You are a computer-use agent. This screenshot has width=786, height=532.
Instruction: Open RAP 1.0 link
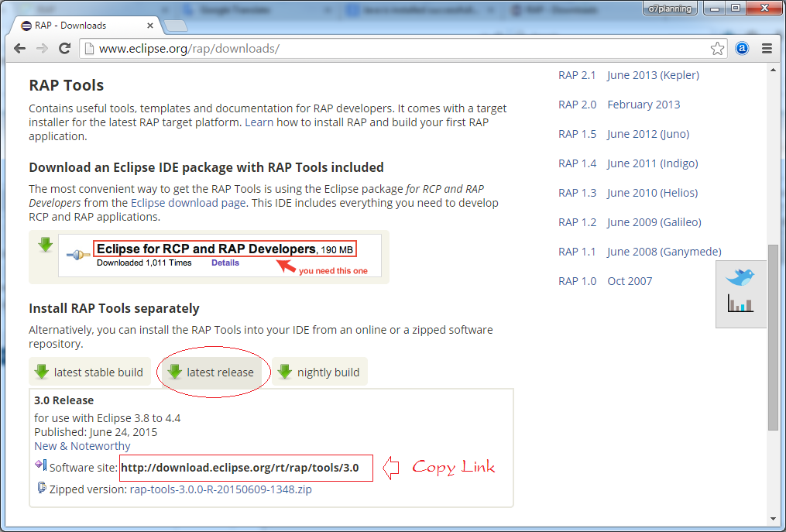point(578,281)
